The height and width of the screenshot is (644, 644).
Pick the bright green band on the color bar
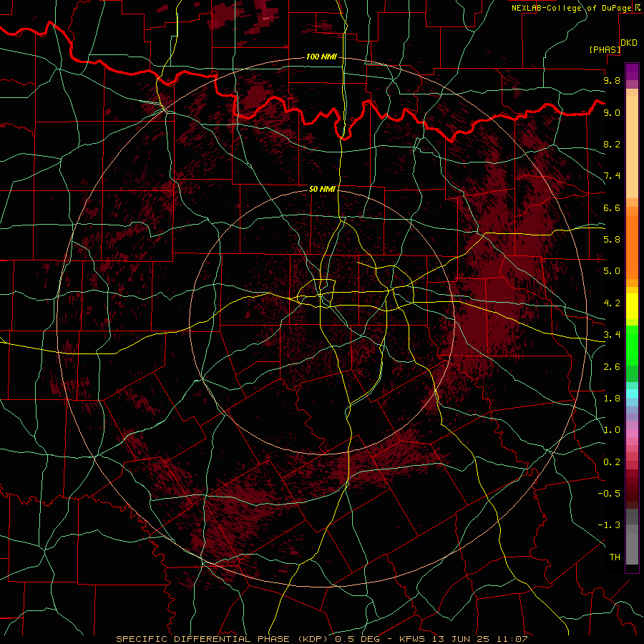coord(632,346)
